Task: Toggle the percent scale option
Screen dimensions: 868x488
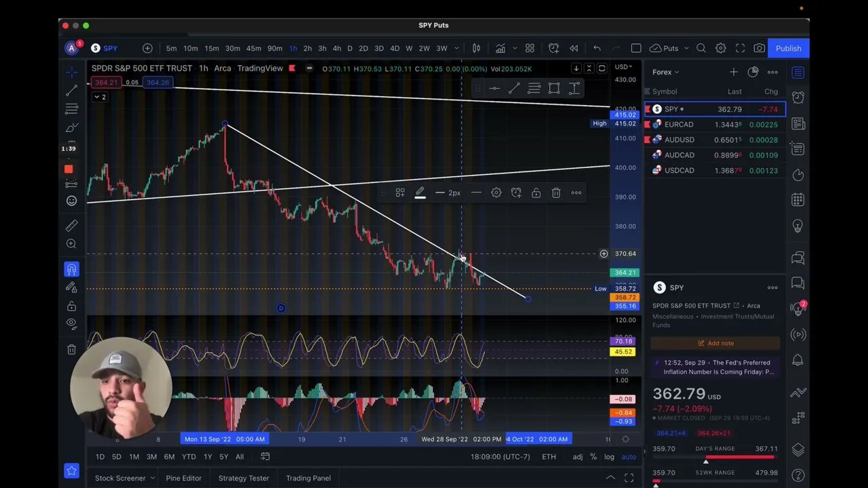Action: coord(593,457)
